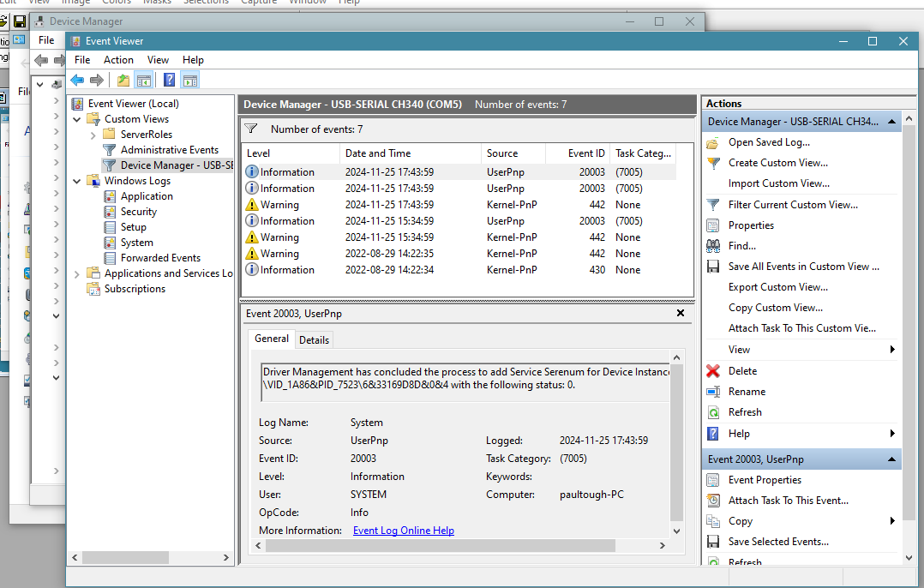The image size is (924, 588).
Task: Click Export Custom View action
Action: [778, 287]
